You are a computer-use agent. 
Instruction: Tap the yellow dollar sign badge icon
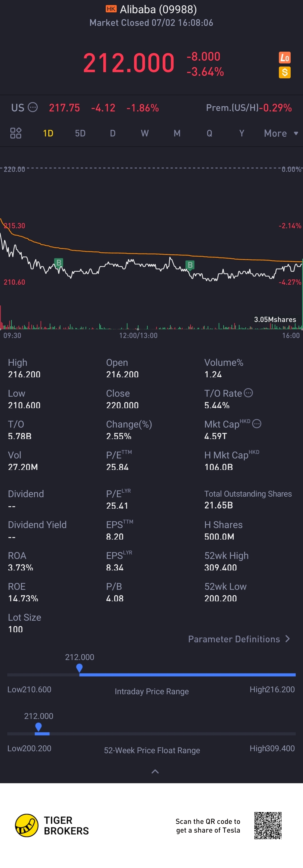tap(284, 72)
